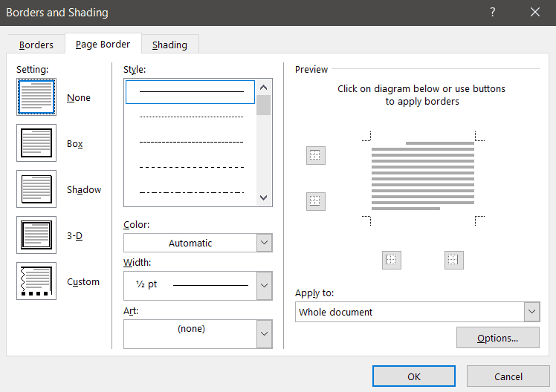Switch to the Borders tab
Image resolution: width=556 pixels, height=392 pixels.
pos(36,45)
